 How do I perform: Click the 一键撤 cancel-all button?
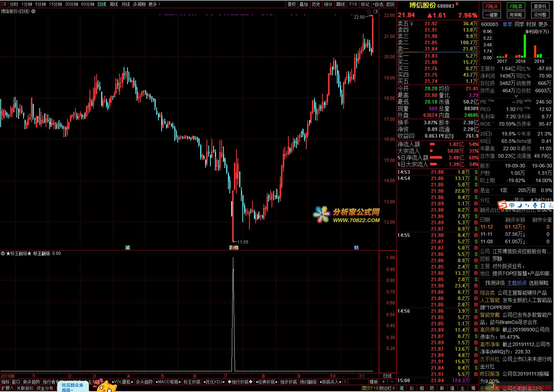[x=491, y=15]
